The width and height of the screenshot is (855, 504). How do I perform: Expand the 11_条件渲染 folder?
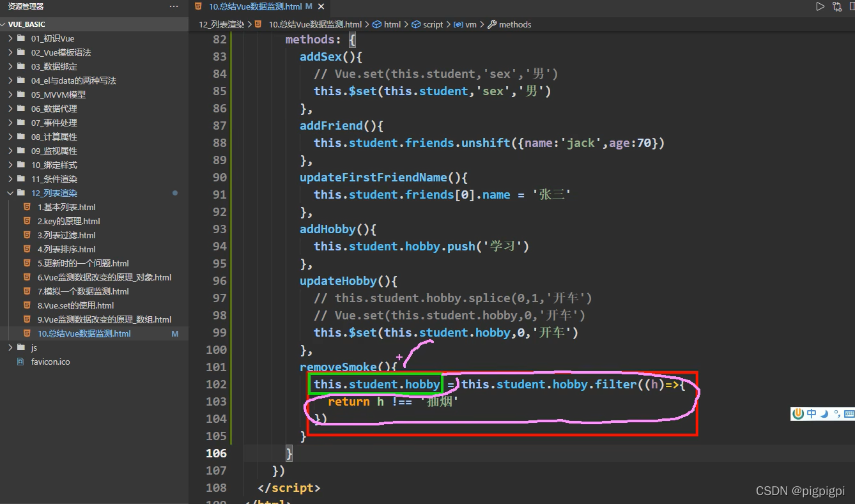pyautogui.click(x=95, y=179)
